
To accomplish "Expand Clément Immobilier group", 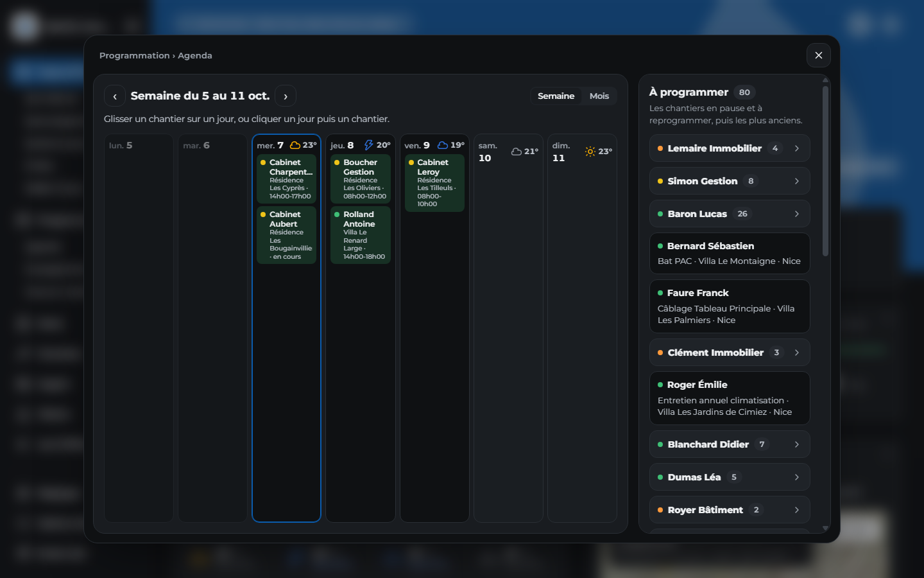I will point(730,353).
